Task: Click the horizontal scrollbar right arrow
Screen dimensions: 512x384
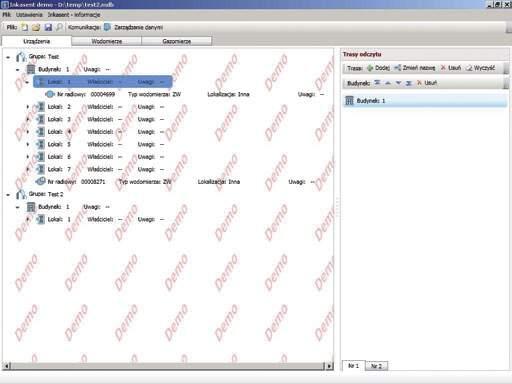Action: click(329, 366)
